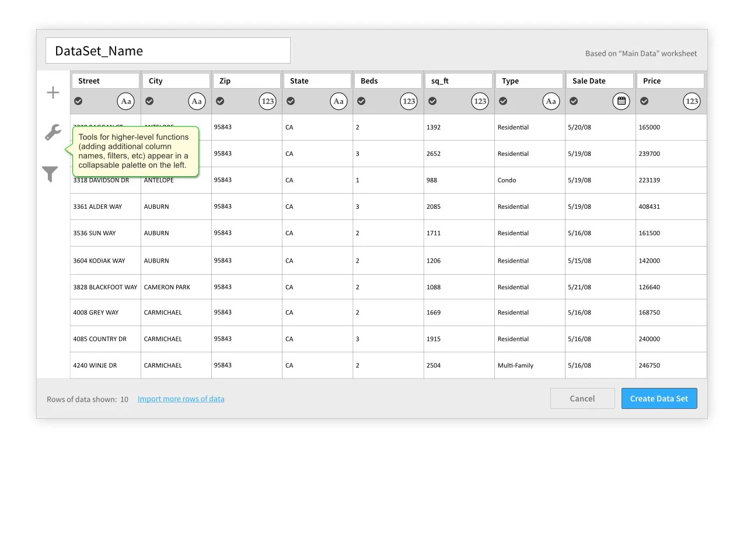Image resolution: width=747 pixels, height=560 pixels.
Task: Toggle the Type column include checkmark
Action: point(503,101)
